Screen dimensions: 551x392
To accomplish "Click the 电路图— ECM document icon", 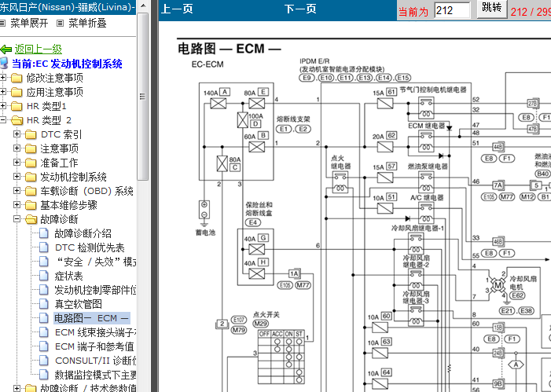I will (x=44, y=318).
